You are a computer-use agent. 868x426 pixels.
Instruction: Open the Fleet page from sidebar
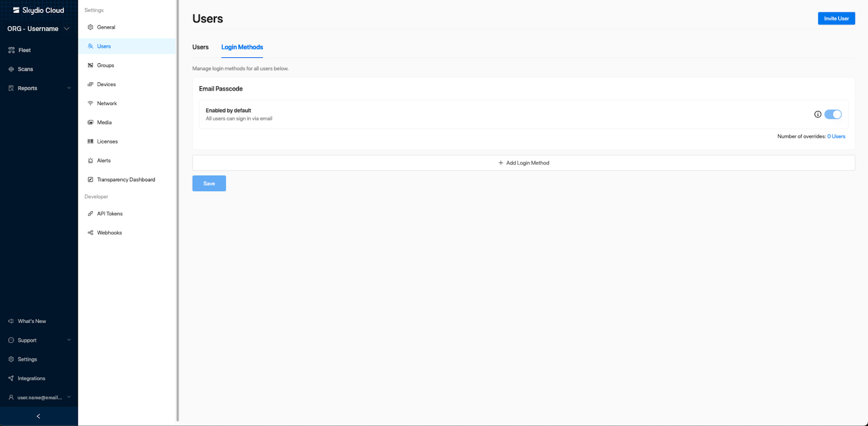pos(39,50)
